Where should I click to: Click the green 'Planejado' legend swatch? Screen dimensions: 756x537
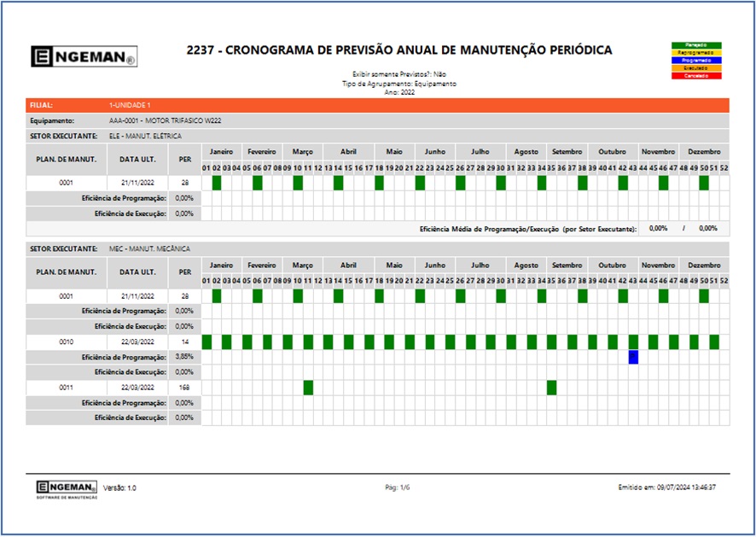pos(697,45)
